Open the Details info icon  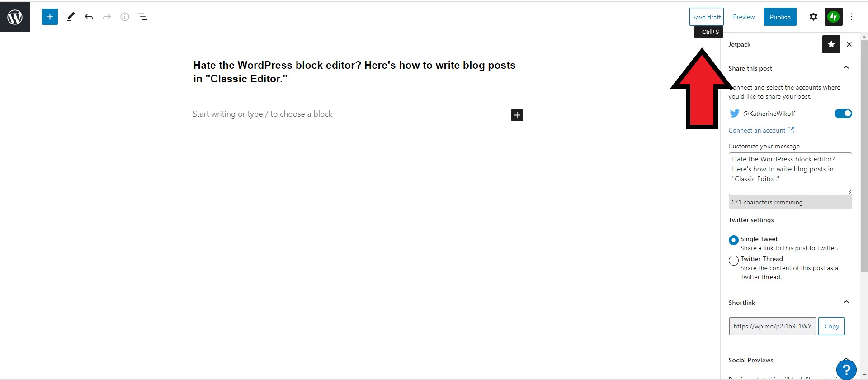tap(125, 17)
